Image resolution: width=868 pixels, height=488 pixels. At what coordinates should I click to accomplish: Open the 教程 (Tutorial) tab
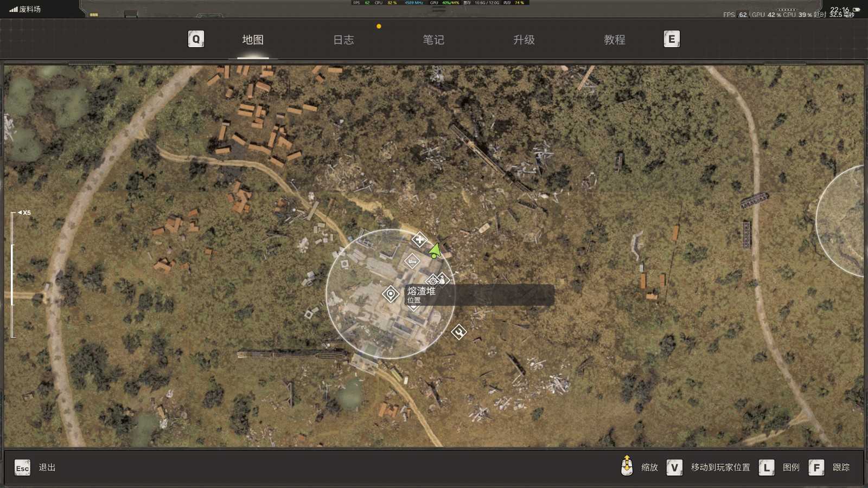click(x=615, y=40)
